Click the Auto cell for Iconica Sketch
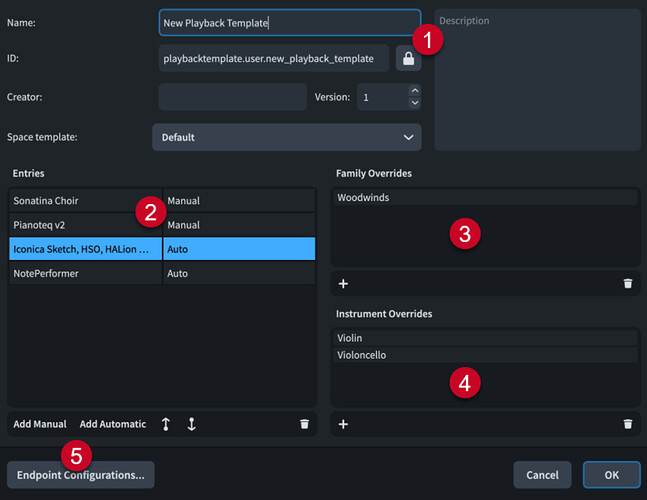Image resolution: width=647 pixels, height=500 pixels. [239, 249]
